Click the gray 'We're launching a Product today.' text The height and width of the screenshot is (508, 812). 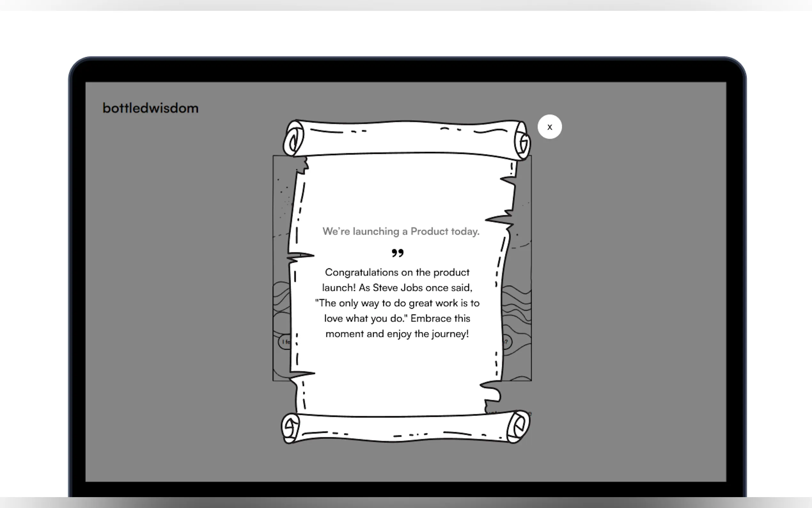(x=401, y=232)
